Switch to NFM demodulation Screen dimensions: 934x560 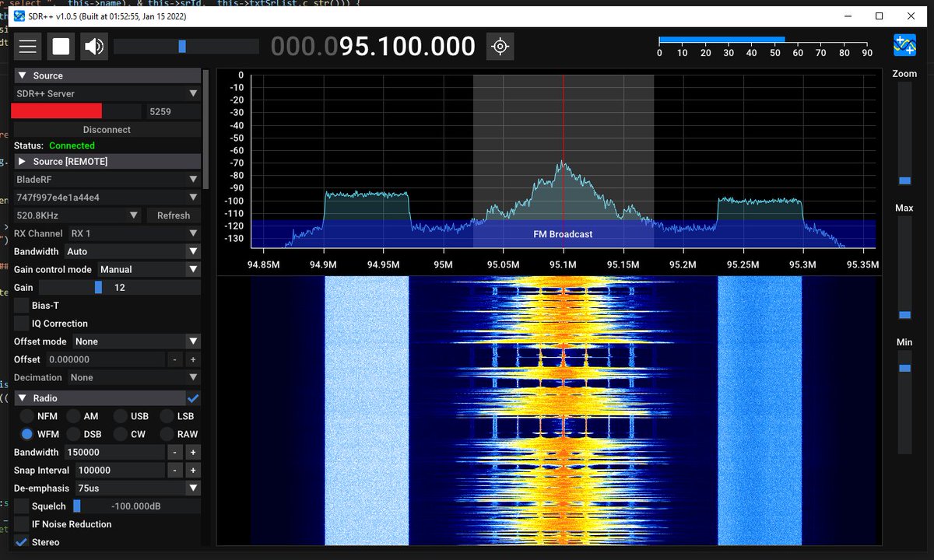click(26, 415)
